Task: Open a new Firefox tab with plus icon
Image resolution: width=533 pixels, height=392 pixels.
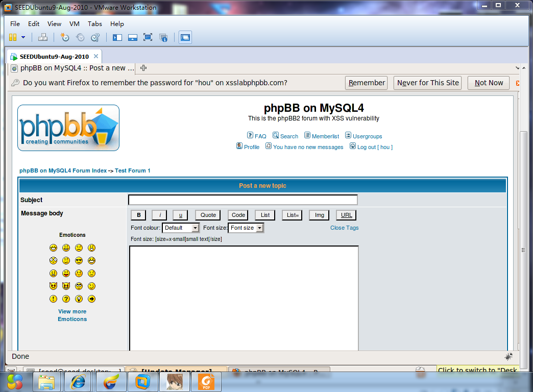Action: [143, 68]
